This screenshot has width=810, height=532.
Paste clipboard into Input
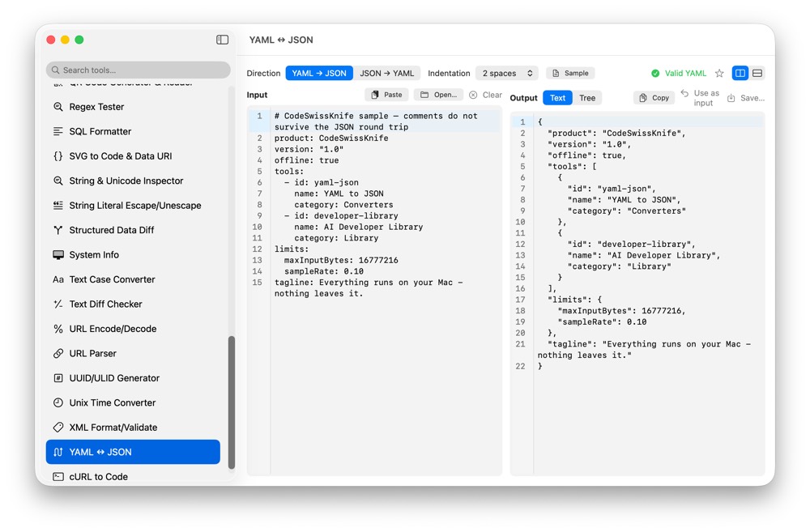(x=386, y=95)
